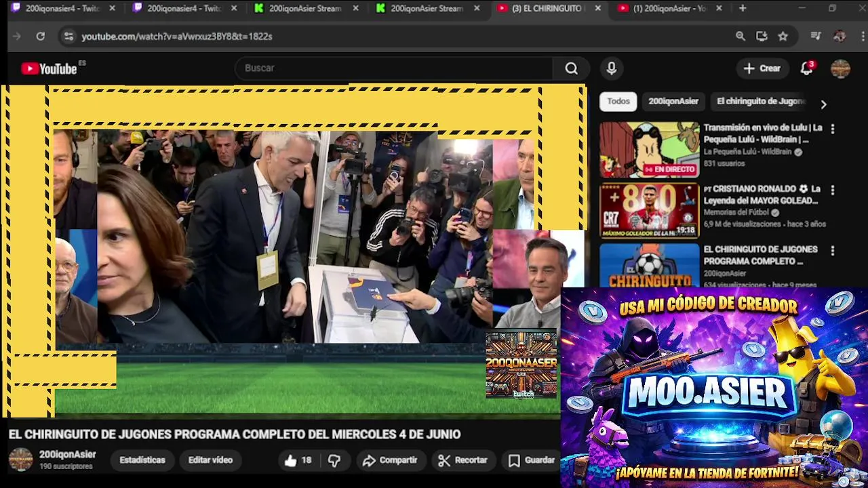Open channel 'La Pequeña Lulú - WildBrain'
Screen dimensions: 868x488
click(x=747, y=152)
